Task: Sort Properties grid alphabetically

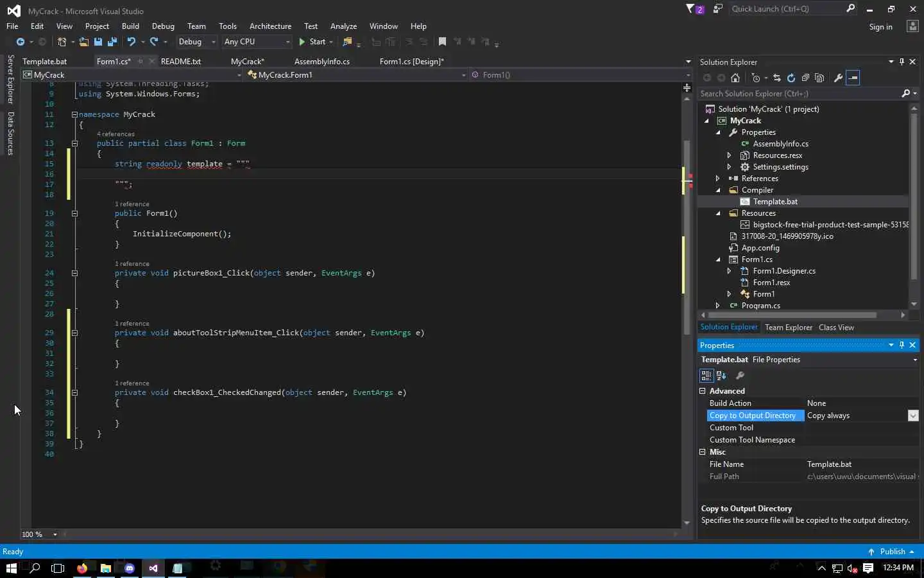Action: tap(721, 376)
